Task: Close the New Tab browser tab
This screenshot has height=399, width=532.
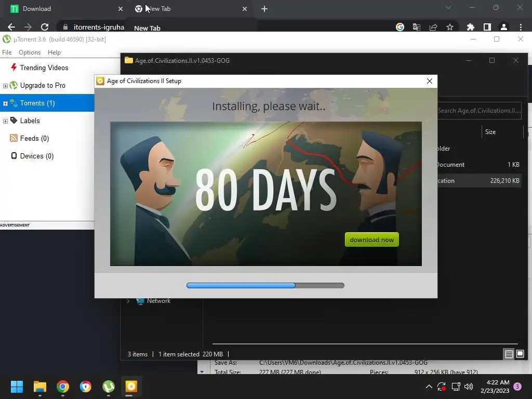Action: [245, 9]
